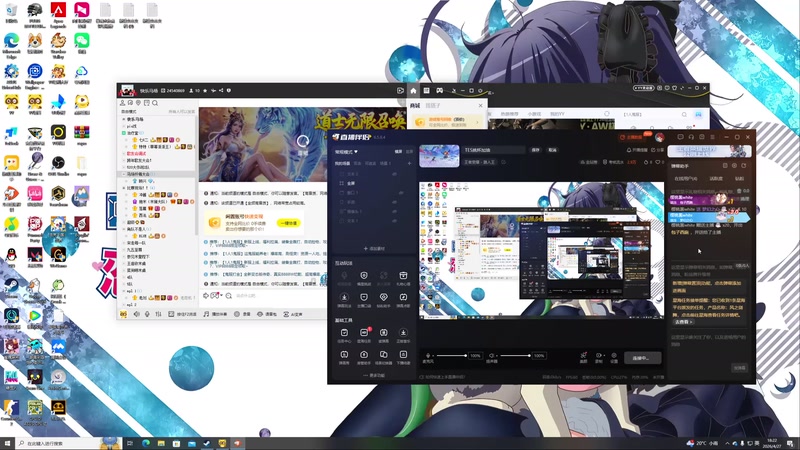The image size is (800, 450).
Task: Click the gift box icon in the interactive section
Action: click(403, 276)
